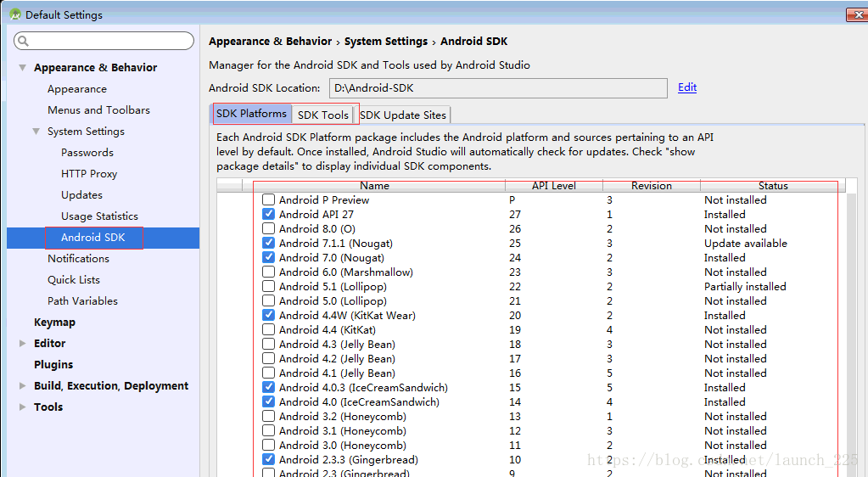Sort by the API Level column header
This screenshot has width=868, height=477.
[x=553, y=186]
